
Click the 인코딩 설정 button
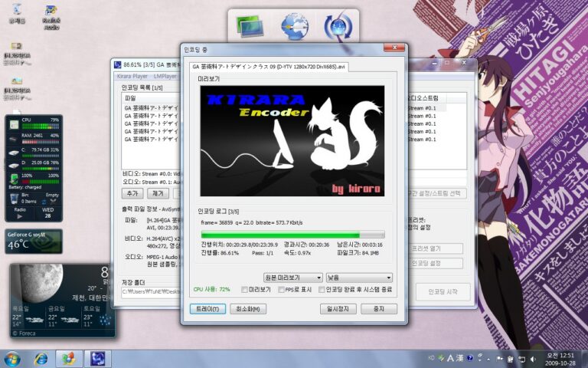tap(436, 263)
